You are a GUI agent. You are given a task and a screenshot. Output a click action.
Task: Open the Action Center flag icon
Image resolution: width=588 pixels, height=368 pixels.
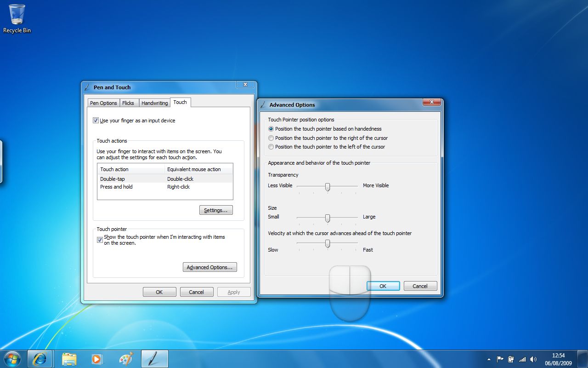pos(500,359)
